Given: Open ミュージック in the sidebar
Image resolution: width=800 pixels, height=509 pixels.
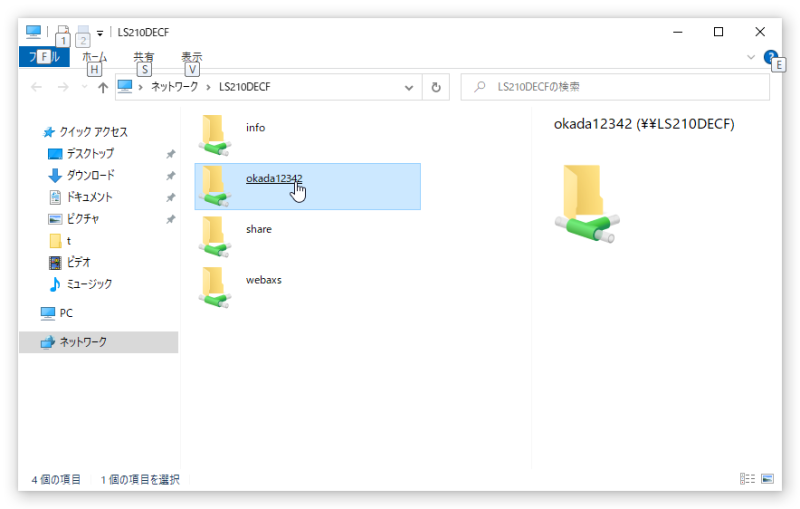Looking at the screenshot, I should [89, 284].
